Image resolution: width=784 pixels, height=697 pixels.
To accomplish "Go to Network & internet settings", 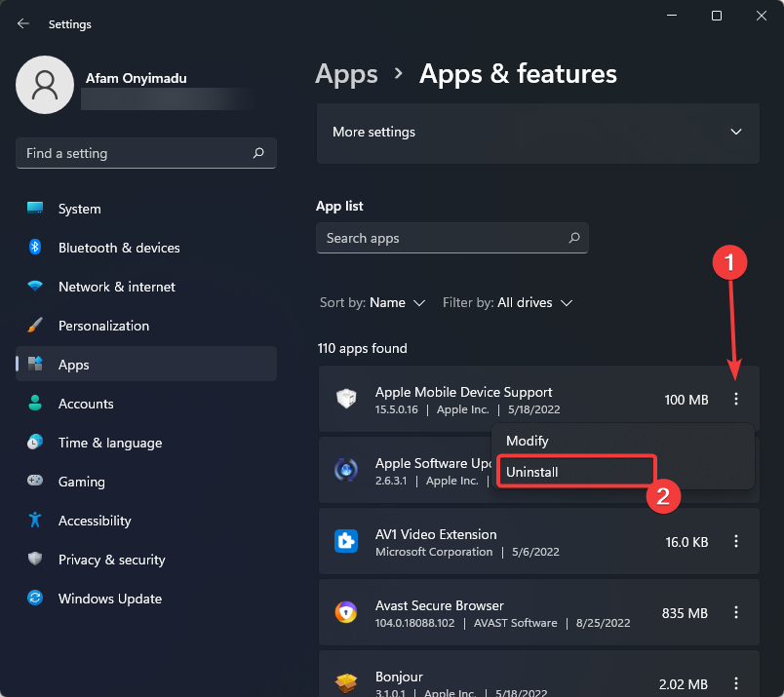I will [x=146, y=287].
